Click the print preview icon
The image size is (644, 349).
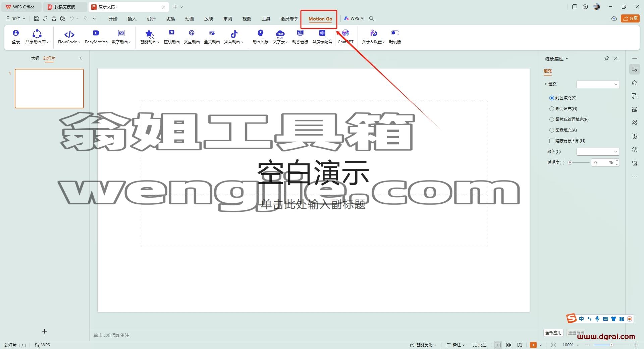[x=63, y=18]
